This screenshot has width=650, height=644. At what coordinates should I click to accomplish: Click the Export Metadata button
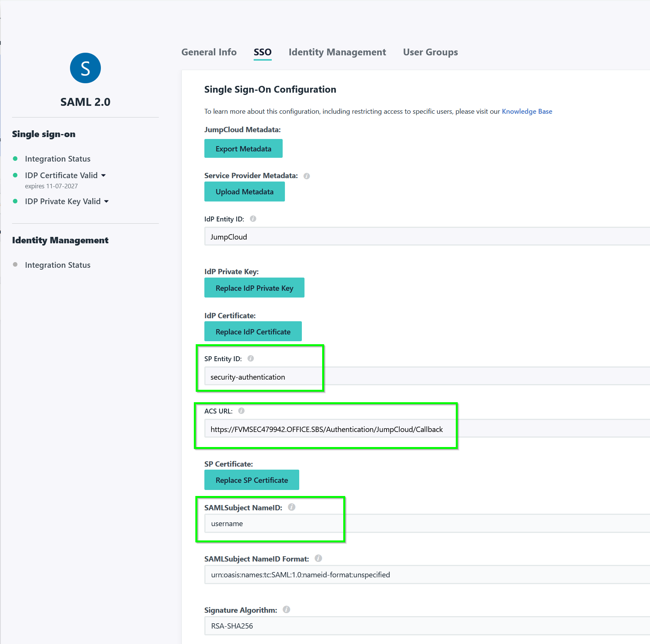pyautogui.click(x=244, y=149)
